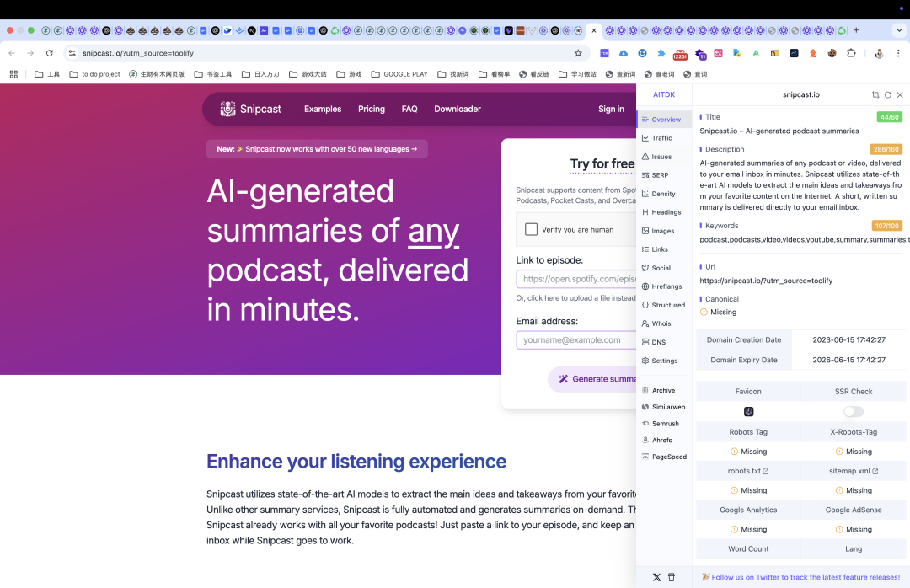Open the Downloader nav item
Image resolution: width=910 pixels, height=588 pixels.
click(458, 110)
